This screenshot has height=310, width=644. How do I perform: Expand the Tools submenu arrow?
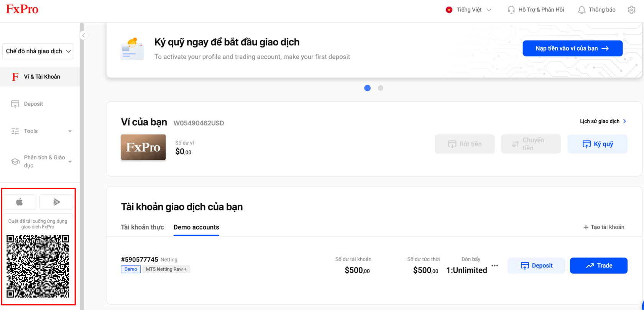(x=70, y=131)
